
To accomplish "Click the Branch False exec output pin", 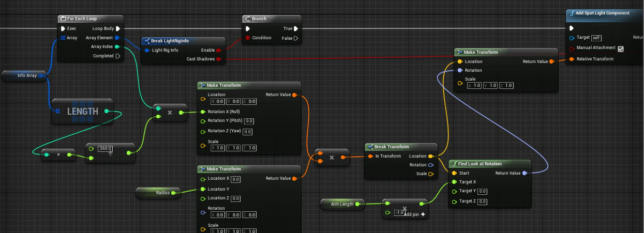I will [x=296, y=38].
